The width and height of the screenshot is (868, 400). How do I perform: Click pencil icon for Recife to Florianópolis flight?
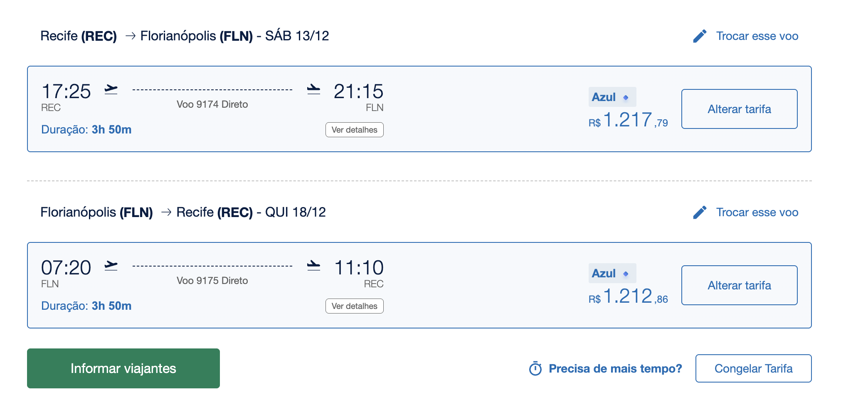click(x=700, y=36)
